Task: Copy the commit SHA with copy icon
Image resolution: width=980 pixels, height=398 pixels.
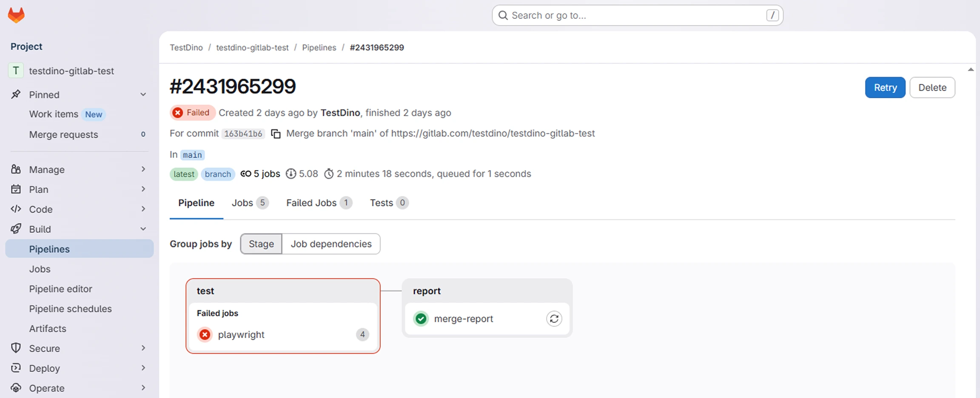Action: pyautogui.click(x=276, y=134)
